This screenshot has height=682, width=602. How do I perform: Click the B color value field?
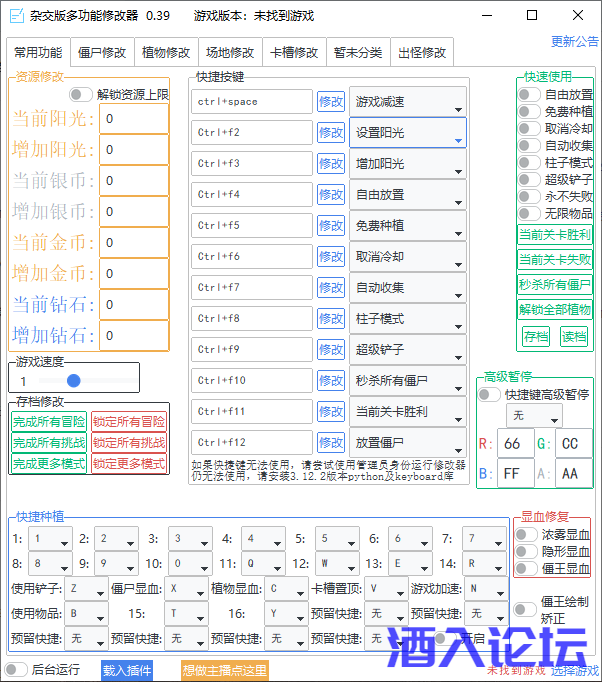point(515,473)
